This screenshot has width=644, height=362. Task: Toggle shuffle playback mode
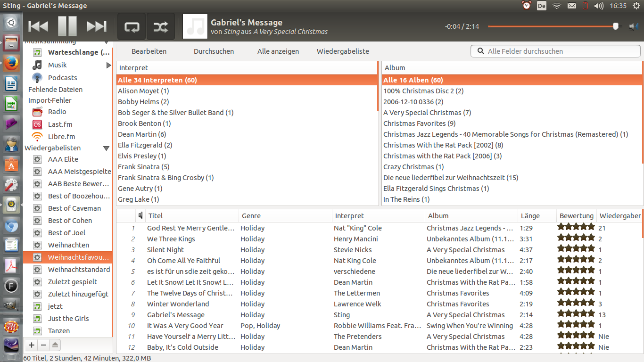(160, 26)
